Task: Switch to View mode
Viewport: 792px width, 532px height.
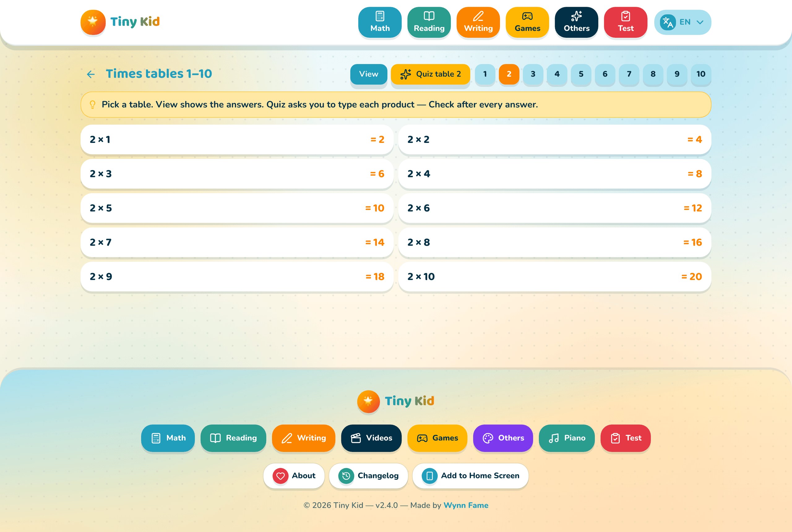Action: coord(368,74)
